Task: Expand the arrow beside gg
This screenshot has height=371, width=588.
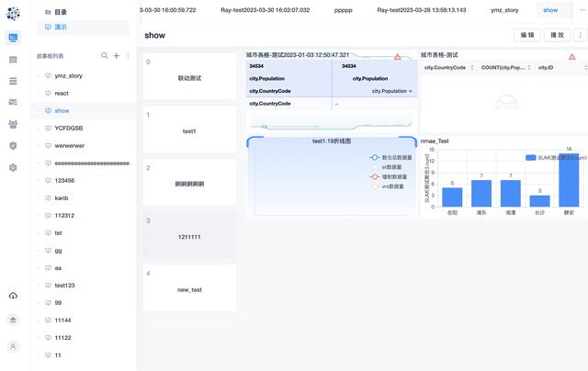Action: [39, 251]
